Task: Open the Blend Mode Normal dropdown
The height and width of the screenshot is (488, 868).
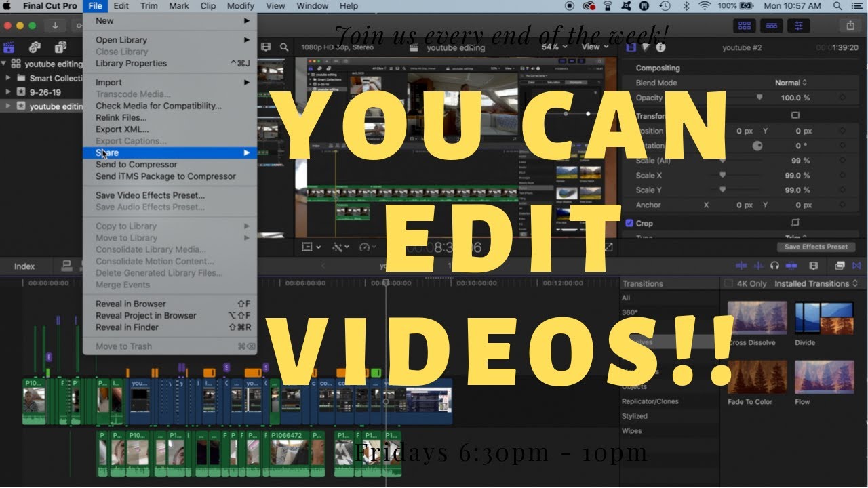Action: tap(791, 83)
